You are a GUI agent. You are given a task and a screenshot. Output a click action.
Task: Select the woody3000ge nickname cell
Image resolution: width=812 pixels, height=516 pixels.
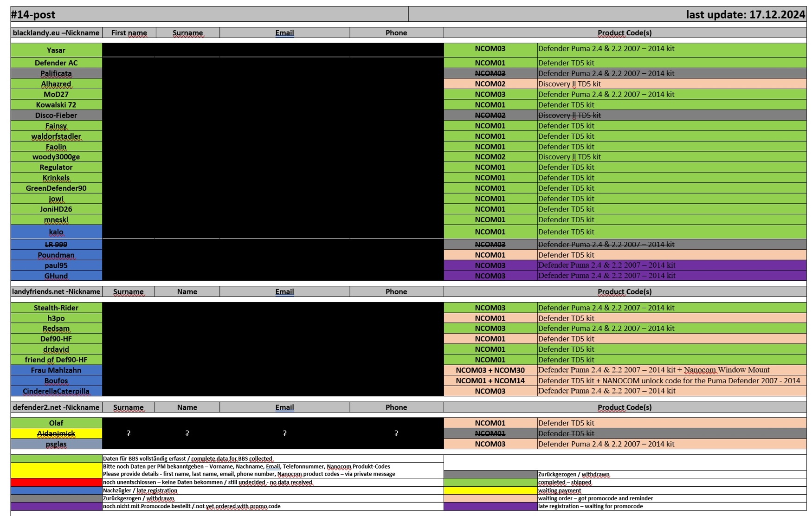[56, 157]
